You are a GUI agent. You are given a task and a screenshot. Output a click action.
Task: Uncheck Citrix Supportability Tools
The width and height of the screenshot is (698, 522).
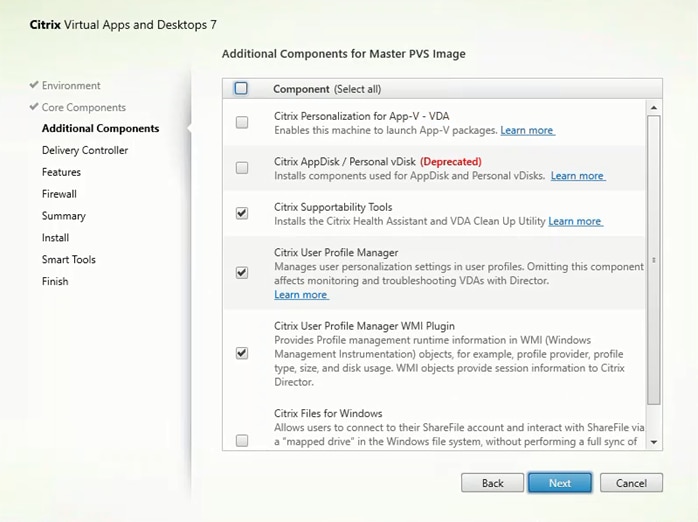pyautogui.click(x=242, y=213)
